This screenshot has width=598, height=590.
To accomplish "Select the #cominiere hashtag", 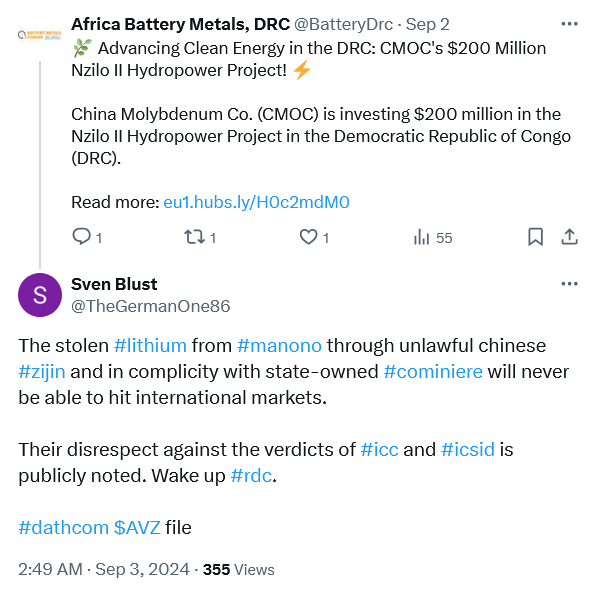I will coord(433,371).
